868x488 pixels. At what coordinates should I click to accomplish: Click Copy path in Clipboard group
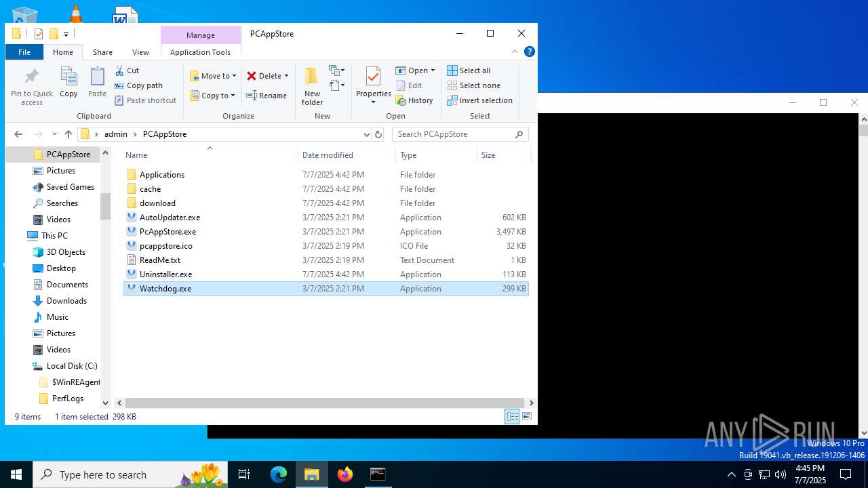coord(138,85)
